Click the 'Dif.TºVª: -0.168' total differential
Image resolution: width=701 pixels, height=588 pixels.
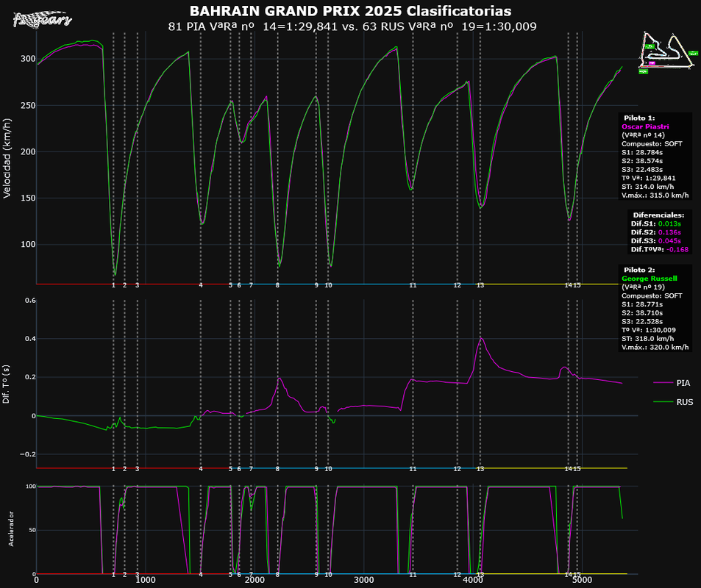coord(659,250)
